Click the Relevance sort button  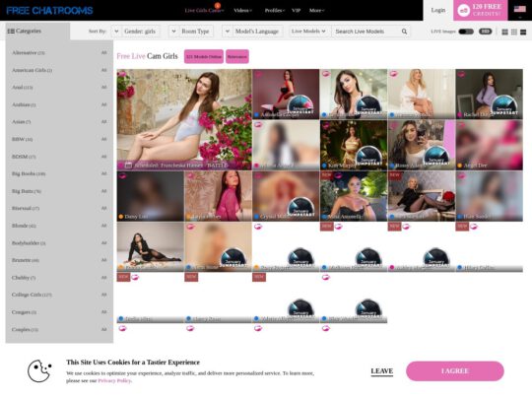click(x=237, y=57)
